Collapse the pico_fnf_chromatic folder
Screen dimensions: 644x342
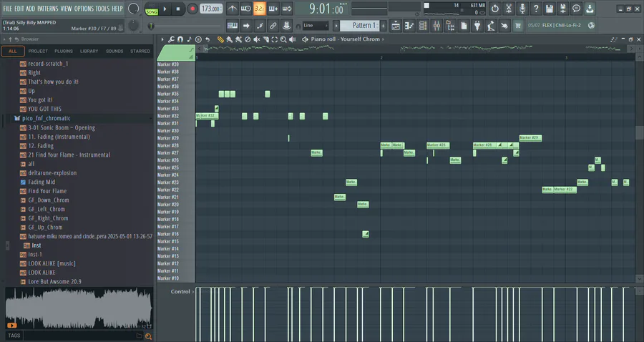46,118
